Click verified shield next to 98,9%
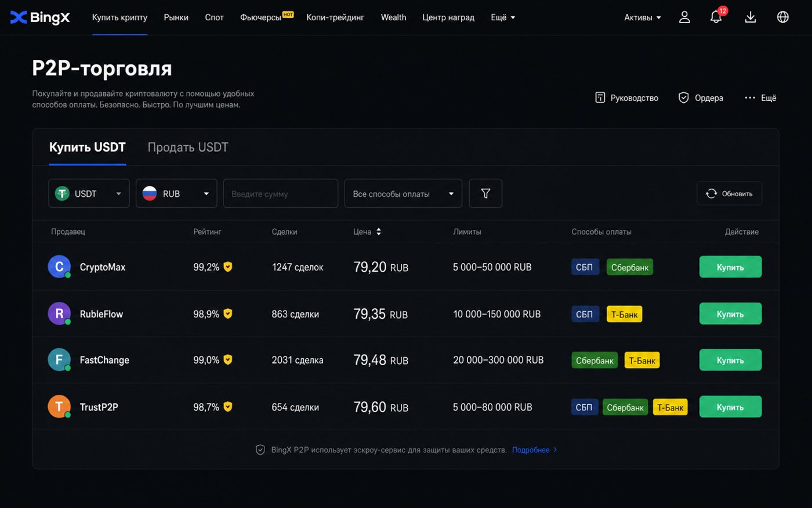 click(228, 314)
